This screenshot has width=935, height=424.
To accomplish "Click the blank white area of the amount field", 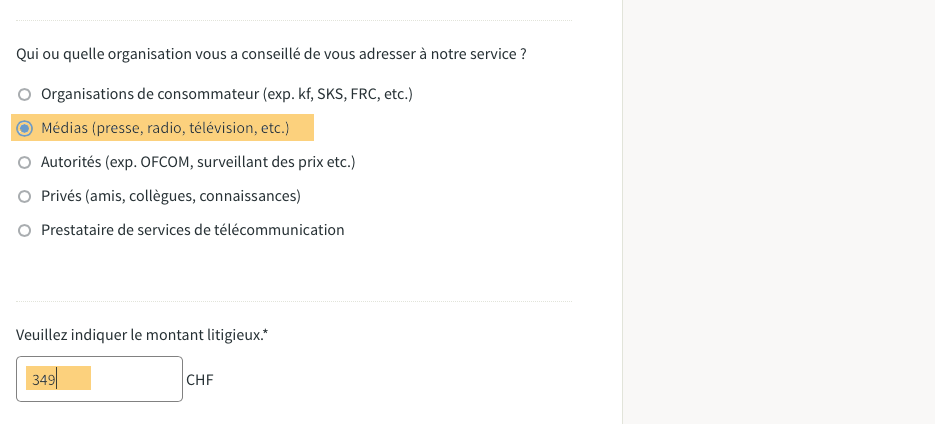I will (136, 379).
